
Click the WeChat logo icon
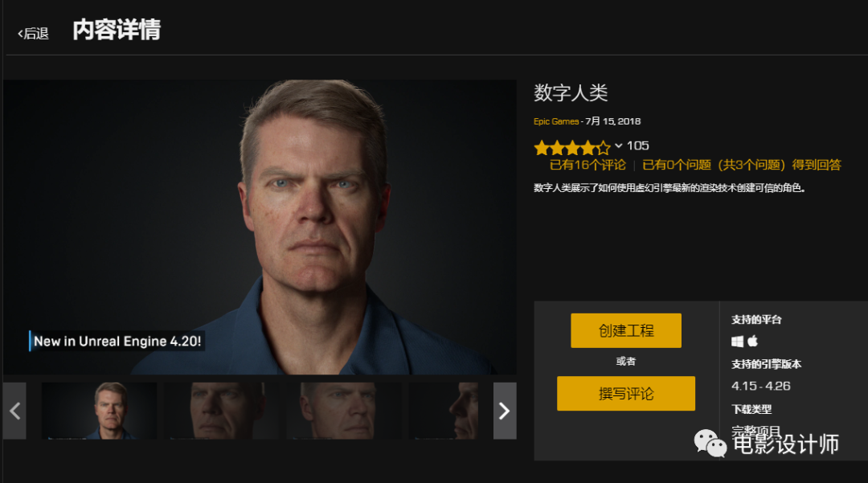coord(710,443)
